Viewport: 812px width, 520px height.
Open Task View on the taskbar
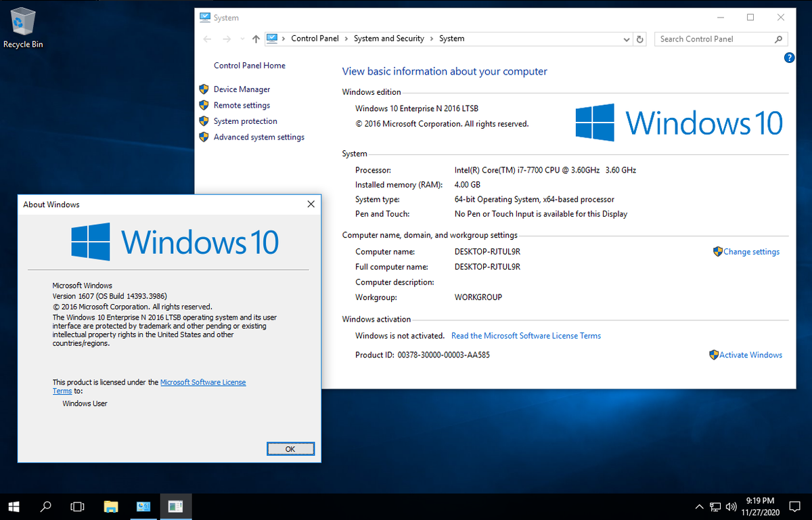coord(78,506)
